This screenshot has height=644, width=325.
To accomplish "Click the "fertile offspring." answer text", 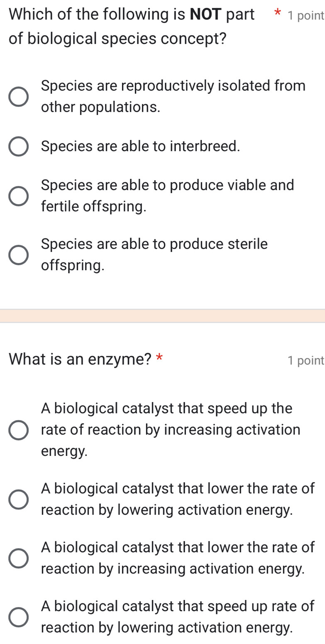I will pyautogui.click(x=93, y=206).
